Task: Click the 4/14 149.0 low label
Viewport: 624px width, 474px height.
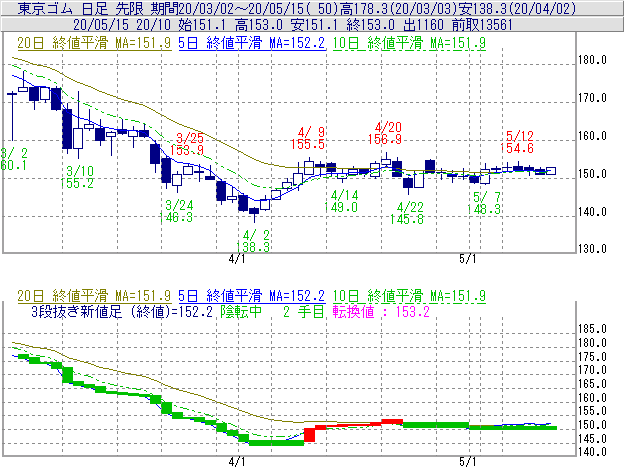Action: (341, 201)
